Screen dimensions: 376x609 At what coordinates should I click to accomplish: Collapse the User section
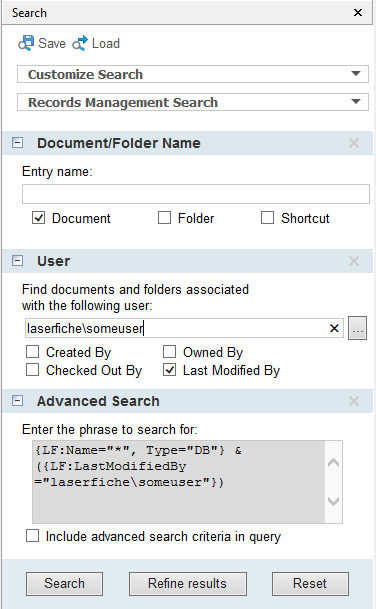coord(17,260)
